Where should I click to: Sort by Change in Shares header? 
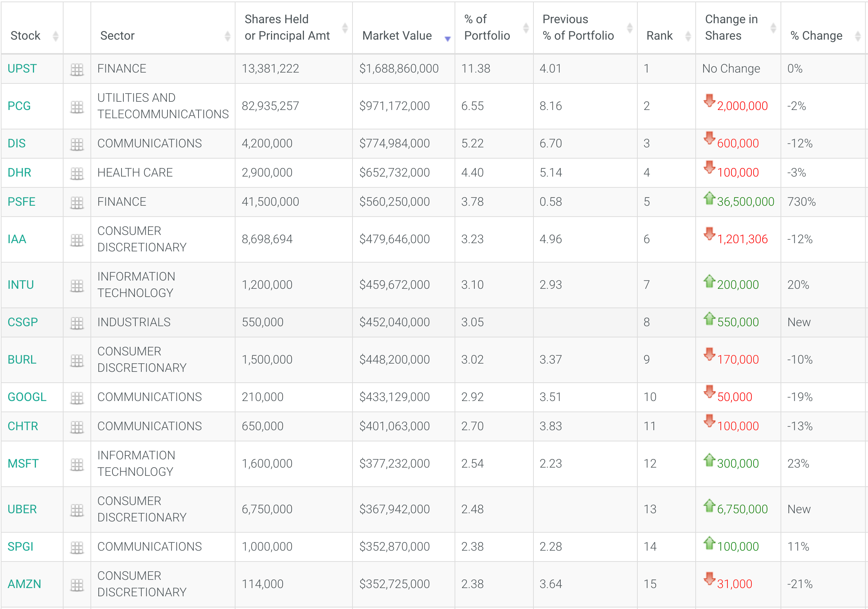point(738,28)
